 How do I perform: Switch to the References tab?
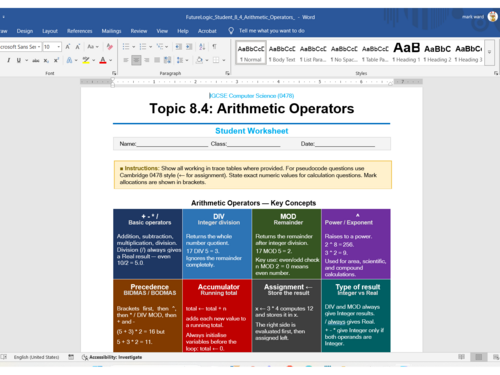tap(79, 31)
